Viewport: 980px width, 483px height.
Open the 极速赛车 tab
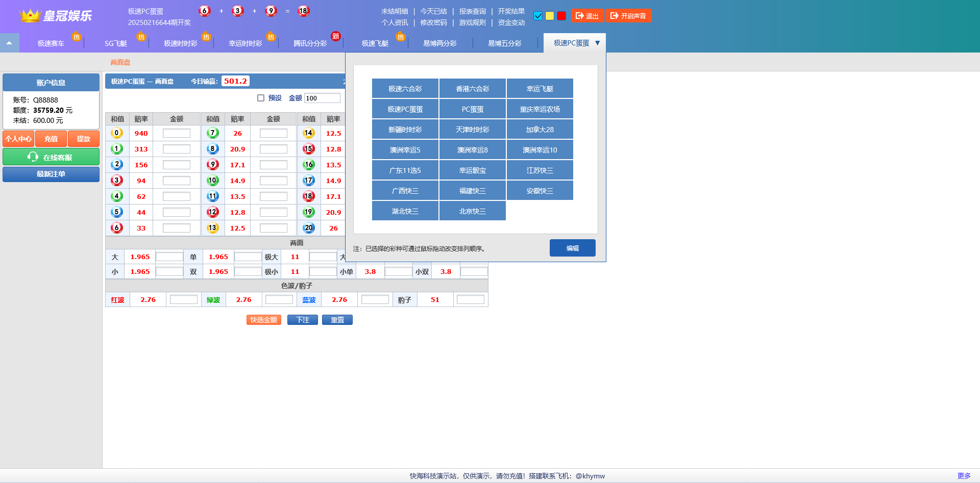[x=51, y=43]
